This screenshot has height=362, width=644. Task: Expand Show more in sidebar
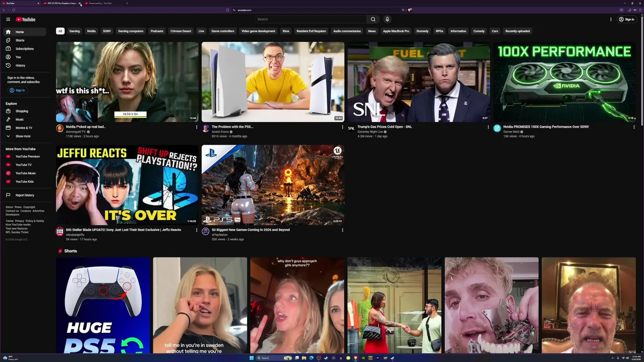(25, 136)
